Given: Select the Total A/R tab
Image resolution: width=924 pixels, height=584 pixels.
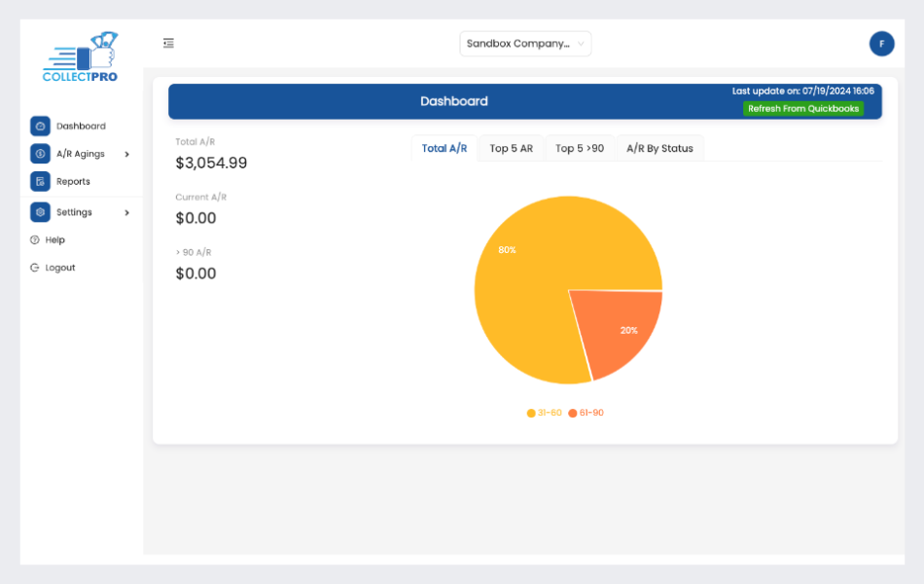Looking at the screenshot, I should 444,149.
